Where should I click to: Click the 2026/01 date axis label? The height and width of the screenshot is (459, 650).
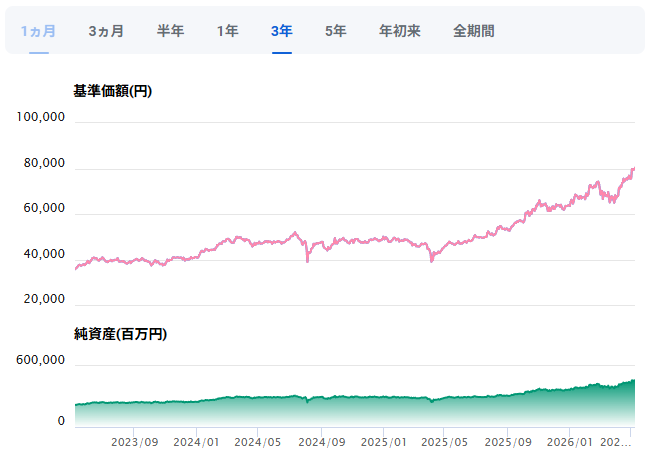click(570, 442)
